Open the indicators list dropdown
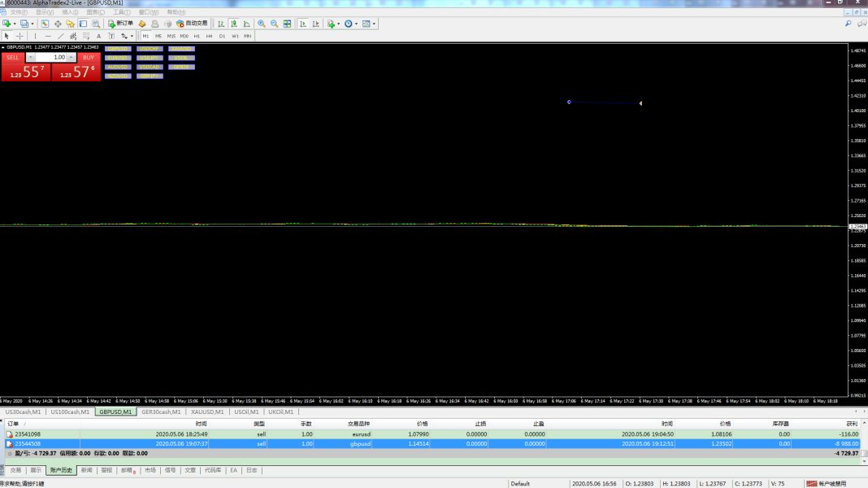 coord(338,24)
